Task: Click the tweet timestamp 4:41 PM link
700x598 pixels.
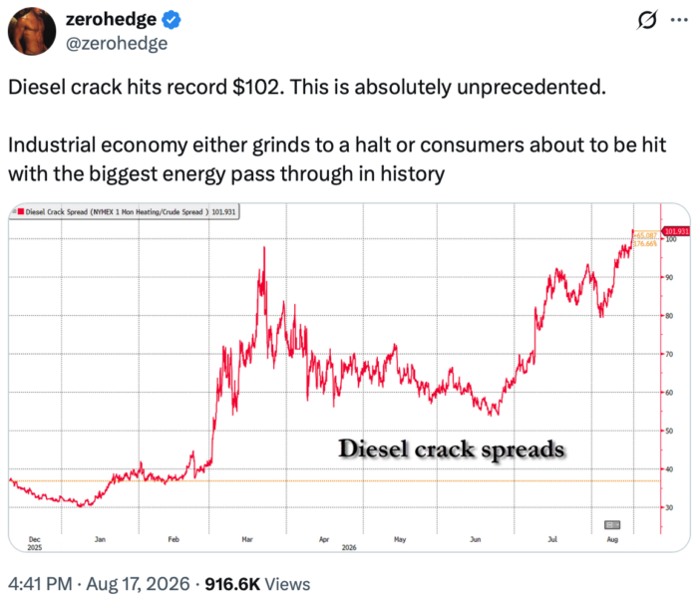Action: [x=40, y=584]
